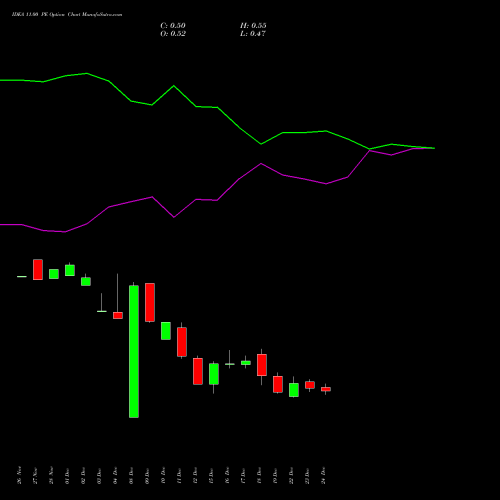
Task: Click the "26 Nov" date axis label
Action: click(19, 475)
